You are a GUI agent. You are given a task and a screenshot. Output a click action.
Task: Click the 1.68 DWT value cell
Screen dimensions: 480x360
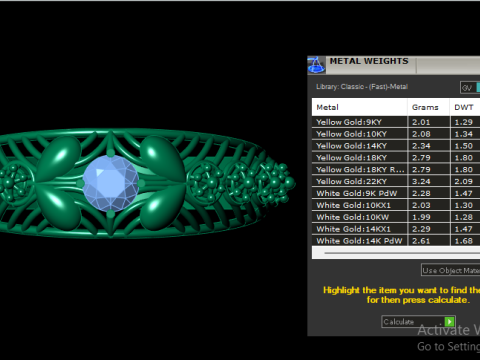click(465, 241)
